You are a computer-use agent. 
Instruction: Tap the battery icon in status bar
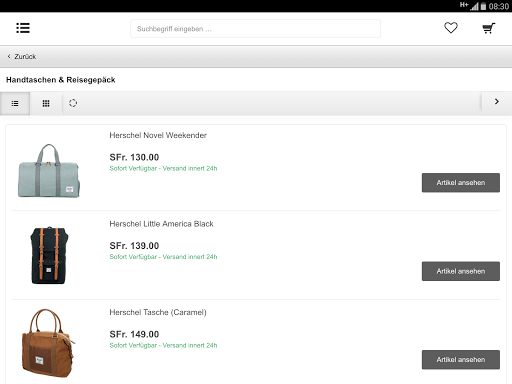point(483,6)
